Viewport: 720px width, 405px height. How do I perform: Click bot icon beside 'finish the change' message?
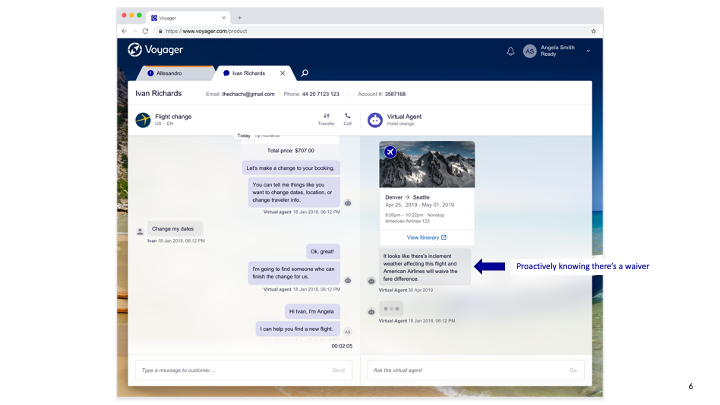348,280
